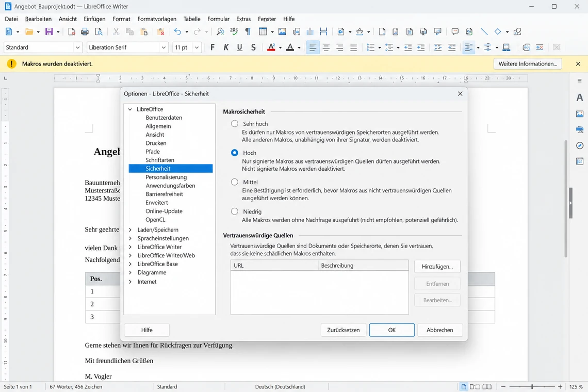The width and height of the screenshot is (588, 392).
Task: Select Benutzerdaten in options tree
Action: click(164, 118)
